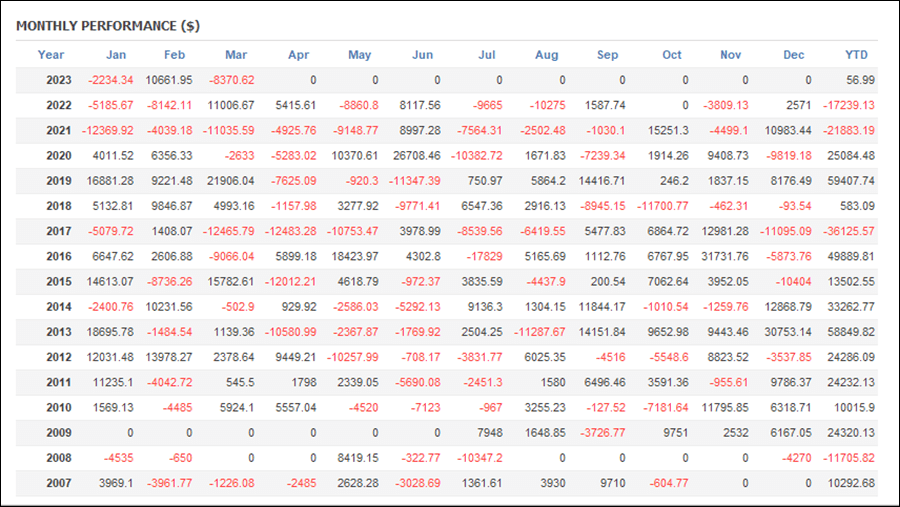
Task: Select 2020 June value 26708.46
Action: [417, 156]
